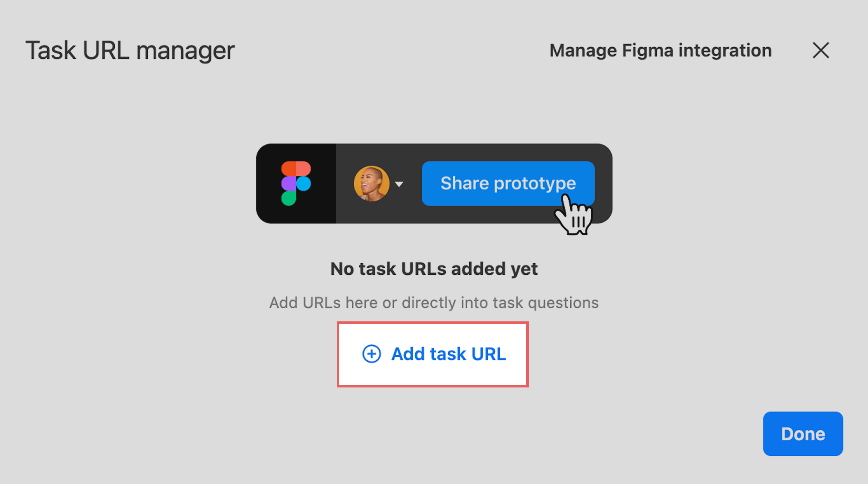Click the black panel behind the Figma logo

point(269,209)
